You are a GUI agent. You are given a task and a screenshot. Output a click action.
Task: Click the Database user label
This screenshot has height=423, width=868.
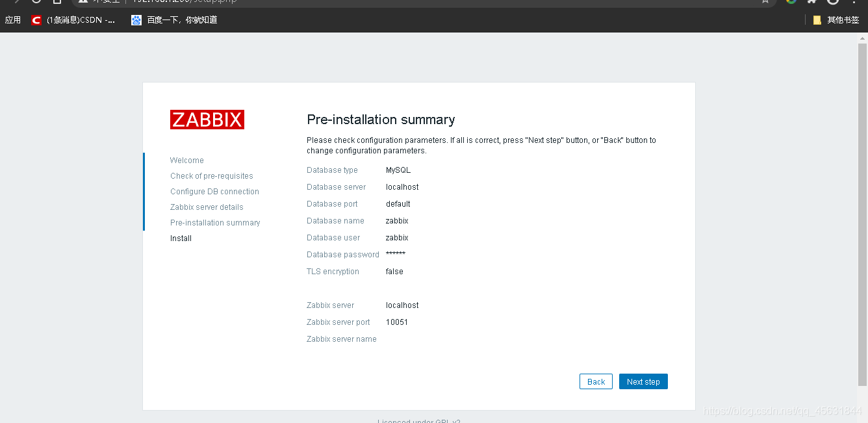pos(333,238)
